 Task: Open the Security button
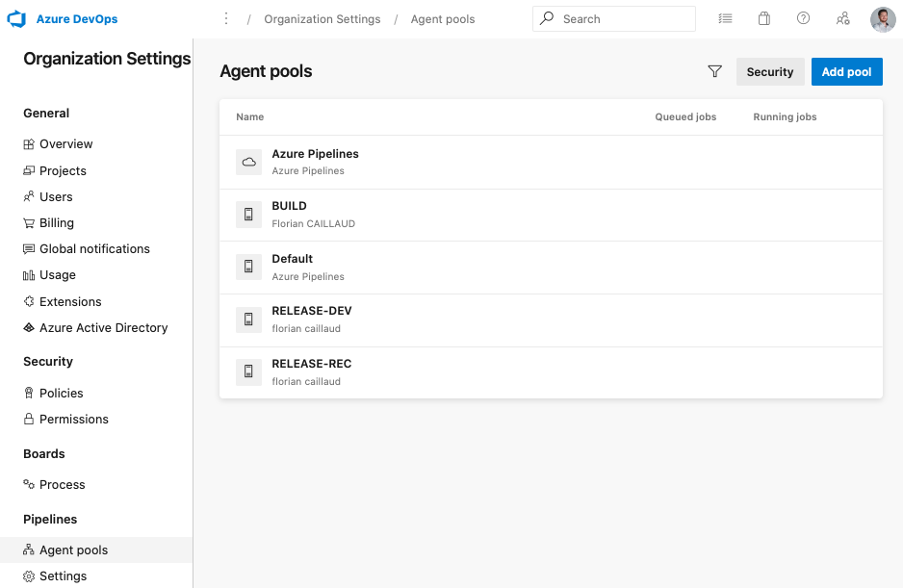770,72
